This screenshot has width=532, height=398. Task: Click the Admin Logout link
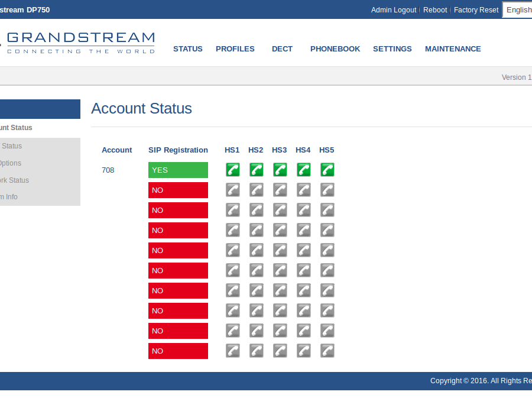tap(394, 10)
